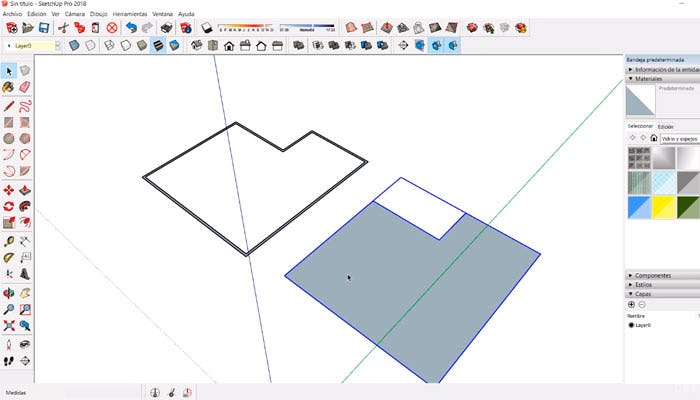Pick the Tape Measure tool

click(8, 242)
